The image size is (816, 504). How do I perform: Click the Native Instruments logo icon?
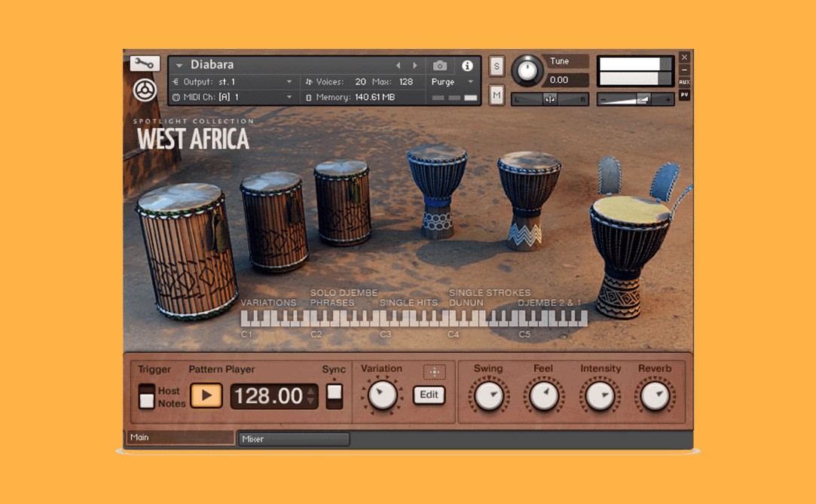coord(145,90)
